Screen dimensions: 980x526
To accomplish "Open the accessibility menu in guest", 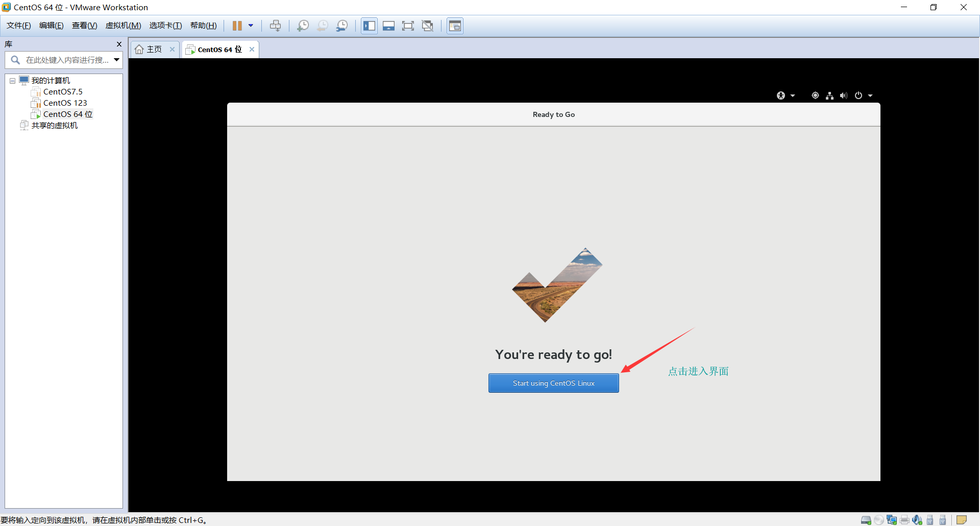I will tap(786, 95).
